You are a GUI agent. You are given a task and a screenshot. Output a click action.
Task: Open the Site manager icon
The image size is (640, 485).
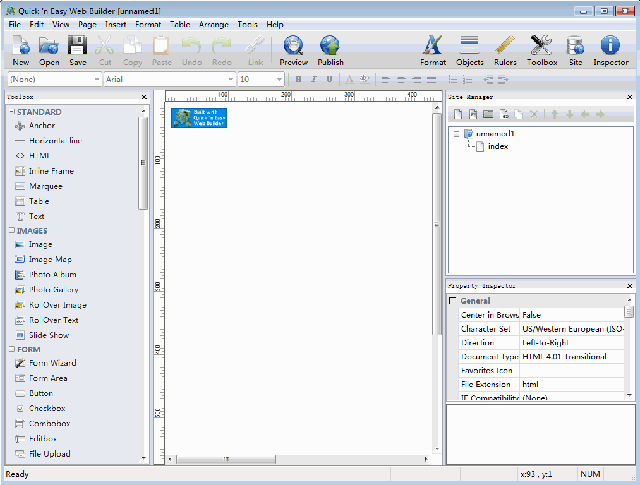point(575,50)
